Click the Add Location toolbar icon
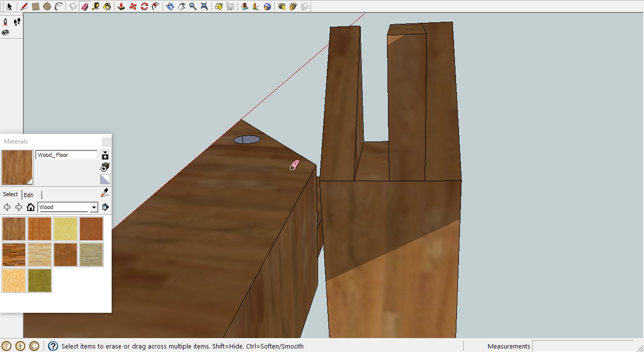This screenshot has width=644, height=352. point(218,6)
